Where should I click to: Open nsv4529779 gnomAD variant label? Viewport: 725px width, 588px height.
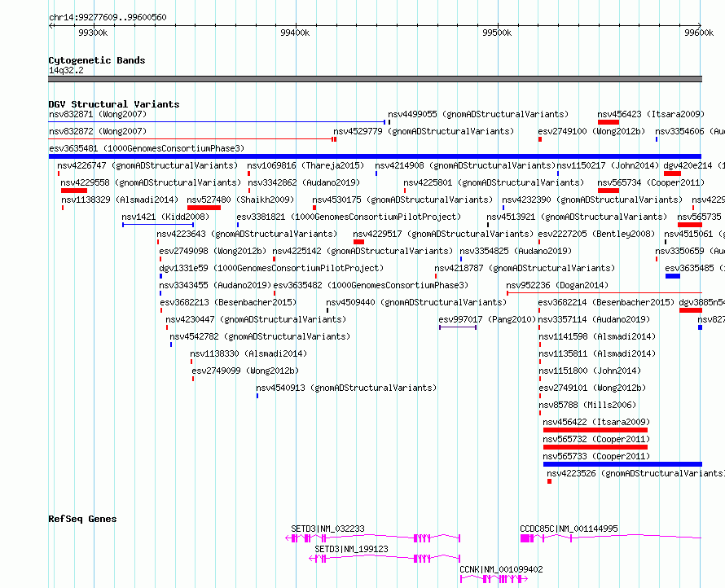424,131
